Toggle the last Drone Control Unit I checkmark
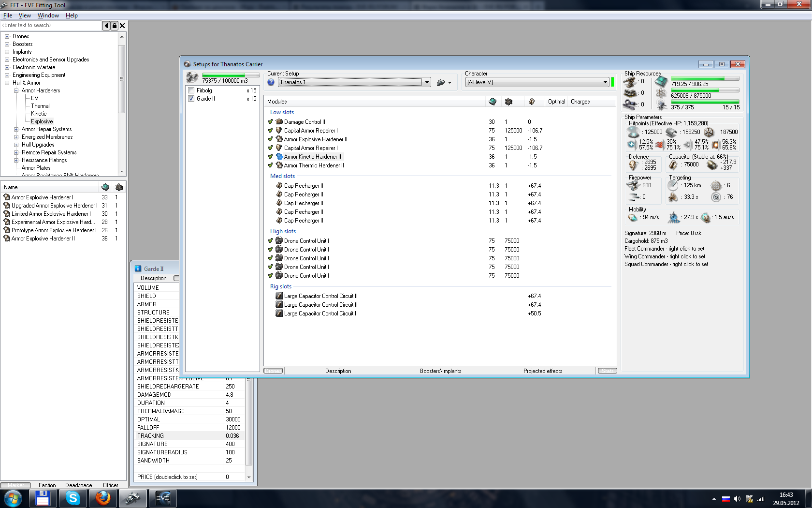 (270, 276)
